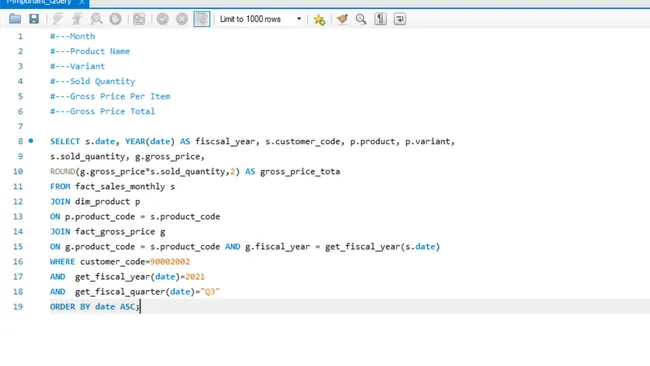Select line number 1 in the gutter
The width and height of the screenshot is (650, 366).
point(20,36)
